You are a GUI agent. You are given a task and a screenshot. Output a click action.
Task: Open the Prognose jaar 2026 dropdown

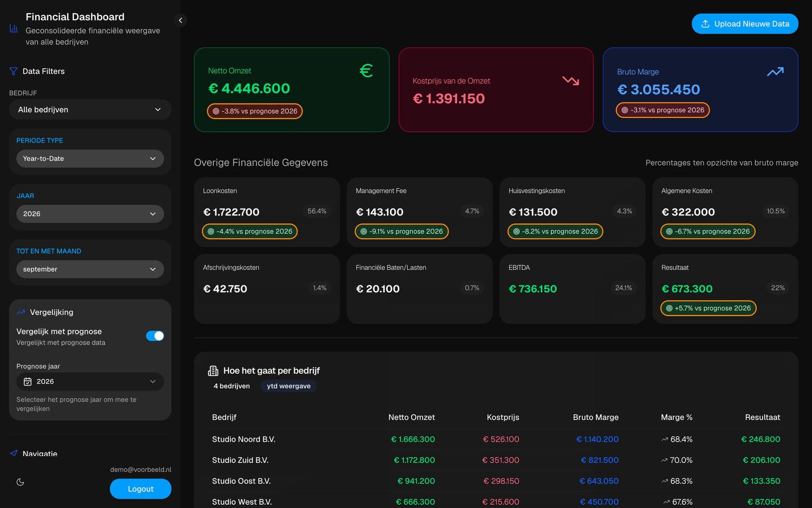pyautogui.click(x=90, y=382)
